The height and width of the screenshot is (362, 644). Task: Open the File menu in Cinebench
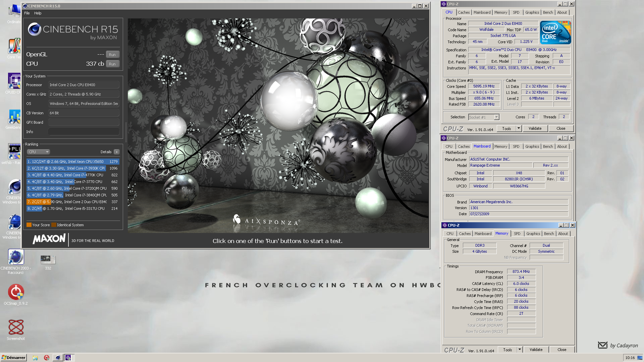pos(27,13)
